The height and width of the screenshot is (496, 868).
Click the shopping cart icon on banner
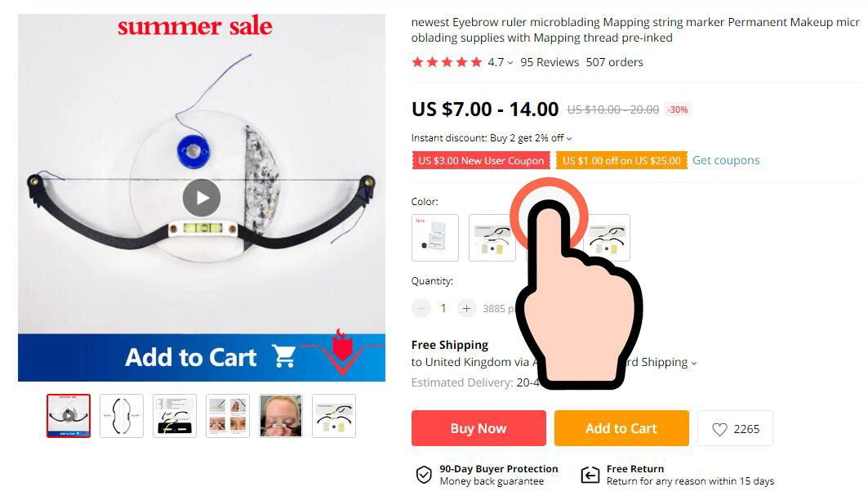click(x=284, y=356)
